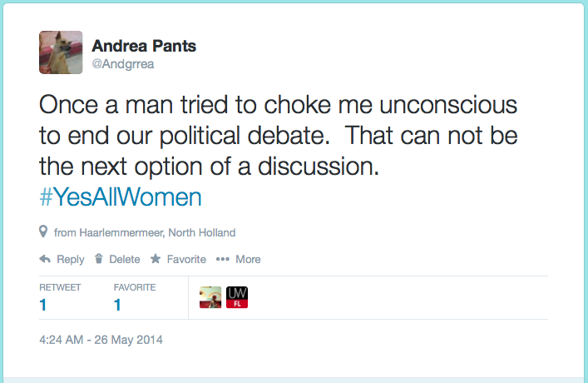588x383 pixels.
Task: Click the three-dot More icon
Action: pos(222,259)
